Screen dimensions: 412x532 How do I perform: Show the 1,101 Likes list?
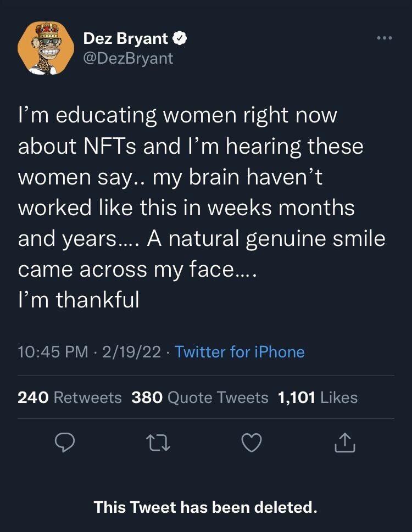click(318, 397)
